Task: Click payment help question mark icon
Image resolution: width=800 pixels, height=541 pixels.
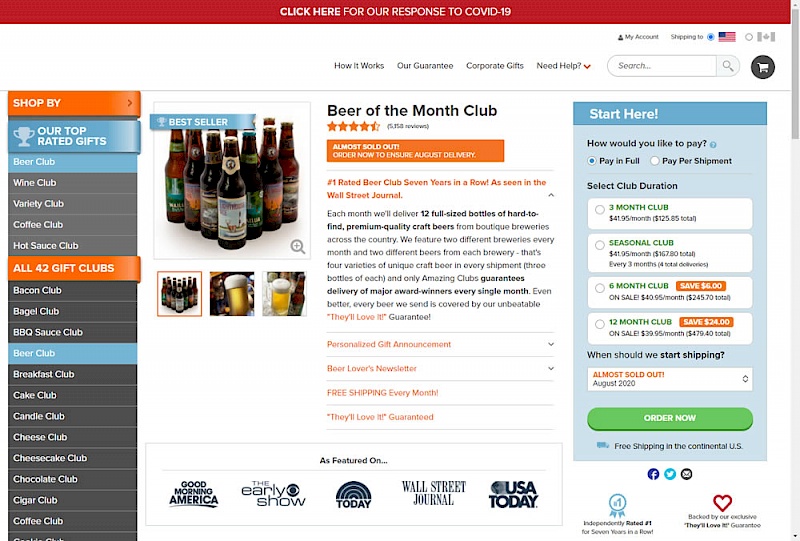Action: click(x=713, y=145)
